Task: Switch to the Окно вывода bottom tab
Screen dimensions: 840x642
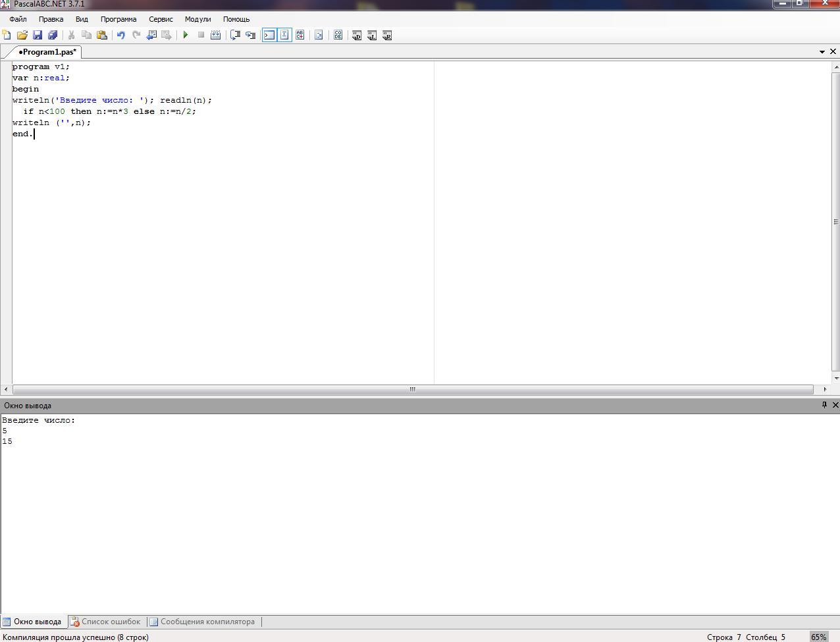Action: [x=32, y=622]
